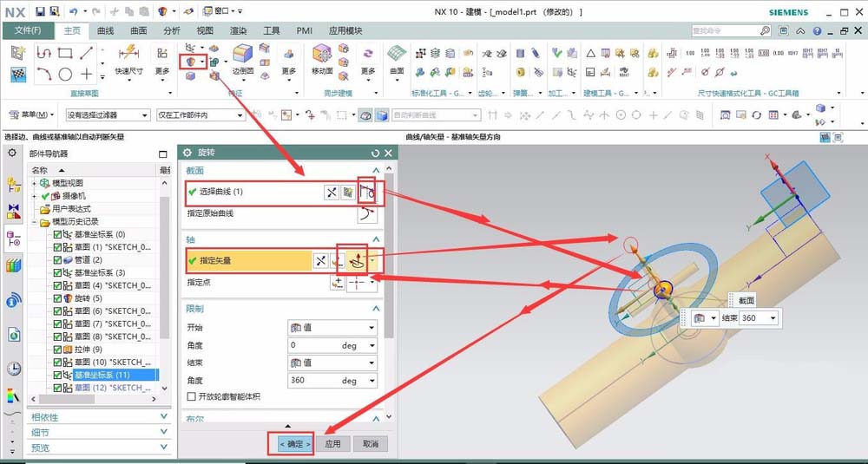Switch to the 曲面 ribbon tab
The height and width of the screenshot is (464, 868).
[138, 31]
